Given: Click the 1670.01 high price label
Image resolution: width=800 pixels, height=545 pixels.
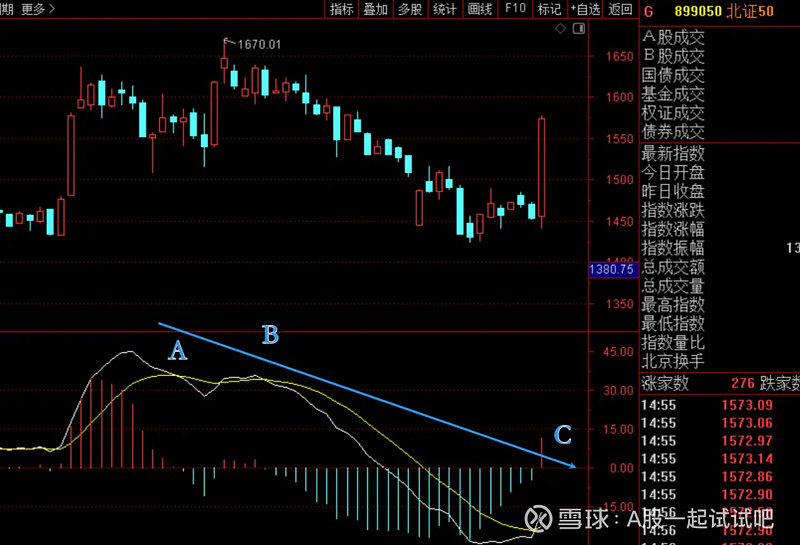Looking at the screenshot, I should click(x=259, y=45).
